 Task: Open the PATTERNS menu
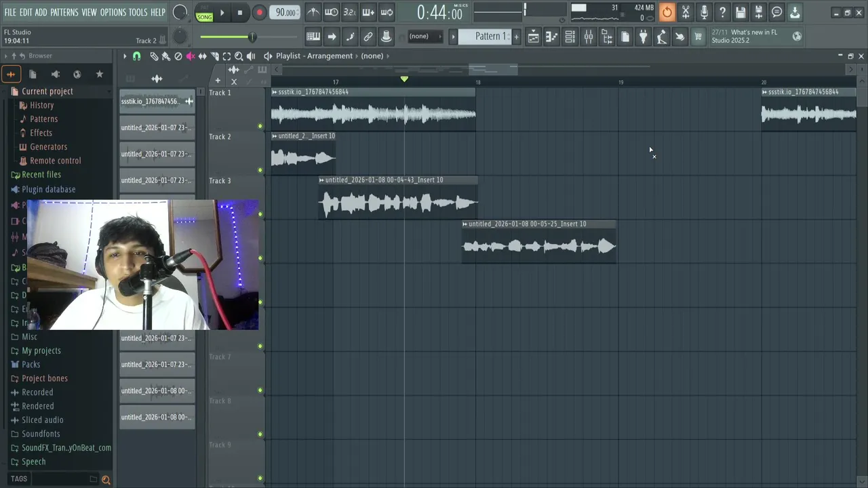(x=64, y=12)
